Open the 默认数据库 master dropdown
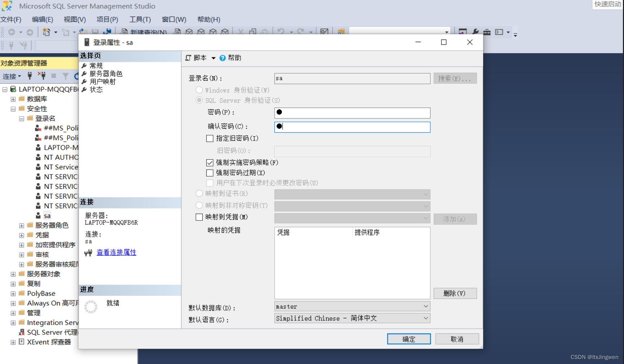The image size is (624, 364). tap(352, 306)
